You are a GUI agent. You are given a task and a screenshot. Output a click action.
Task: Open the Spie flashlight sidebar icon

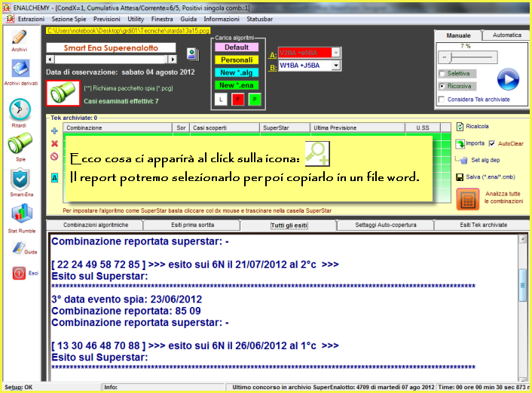pyautogui.click(x=20, y=143)
